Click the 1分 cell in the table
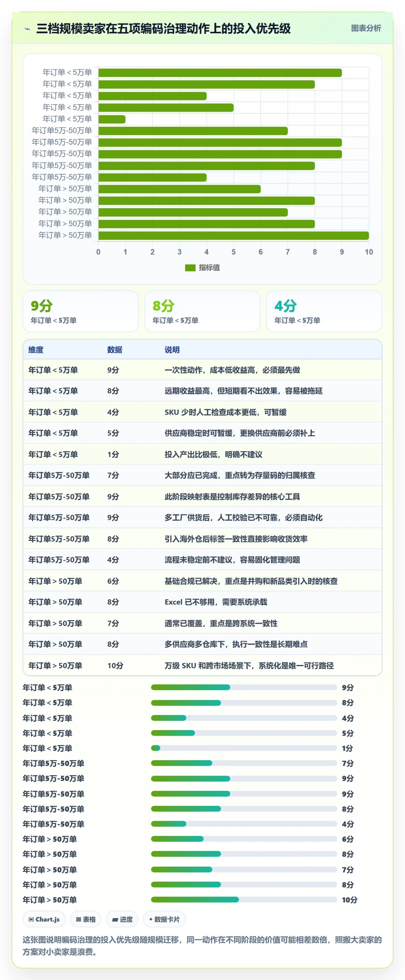The image size is (405, 980). (113, 454)
